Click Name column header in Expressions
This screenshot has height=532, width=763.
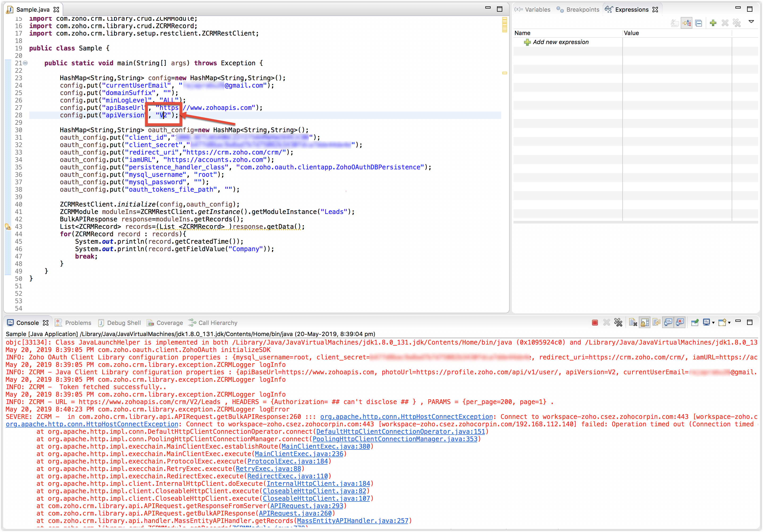(567, 33)
